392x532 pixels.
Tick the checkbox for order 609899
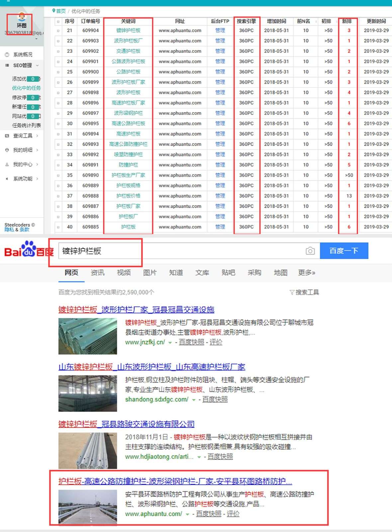tap(58, 82)
